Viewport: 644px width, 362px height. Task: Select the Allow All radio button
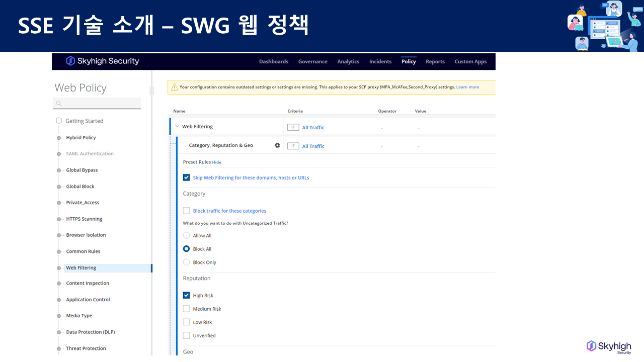click(187, 235)
